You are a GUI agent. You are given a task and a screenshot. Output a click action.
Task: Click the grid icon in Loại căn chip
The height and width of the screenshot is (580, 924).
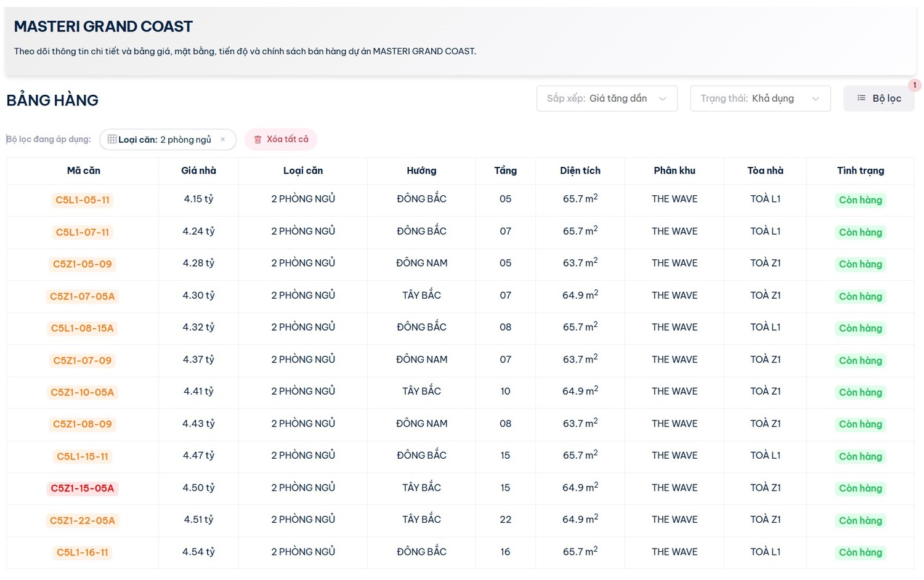point(112,139)
